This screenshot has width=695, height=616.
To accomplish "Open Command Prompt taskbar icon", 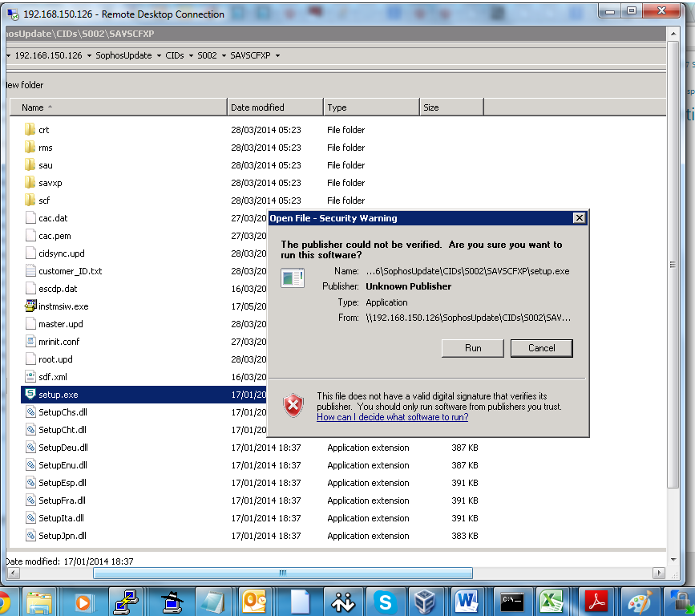I will click(511, 602).
